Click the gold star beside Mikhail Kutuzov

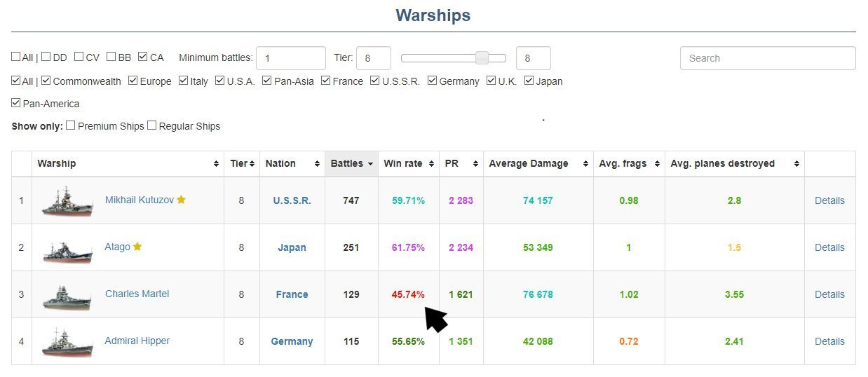tap(182, 200)
